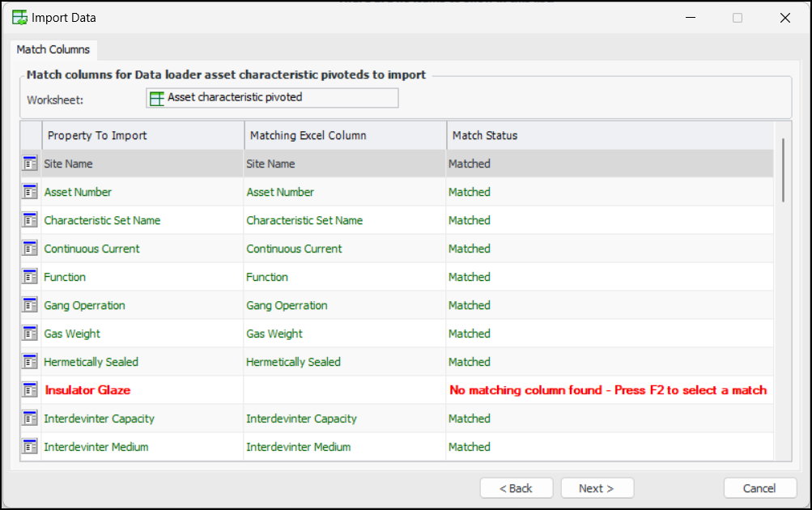Click the worksheet icon in Worksheet field
The image size is (812, 510).
pyautogui.click(x=157, y=97)
